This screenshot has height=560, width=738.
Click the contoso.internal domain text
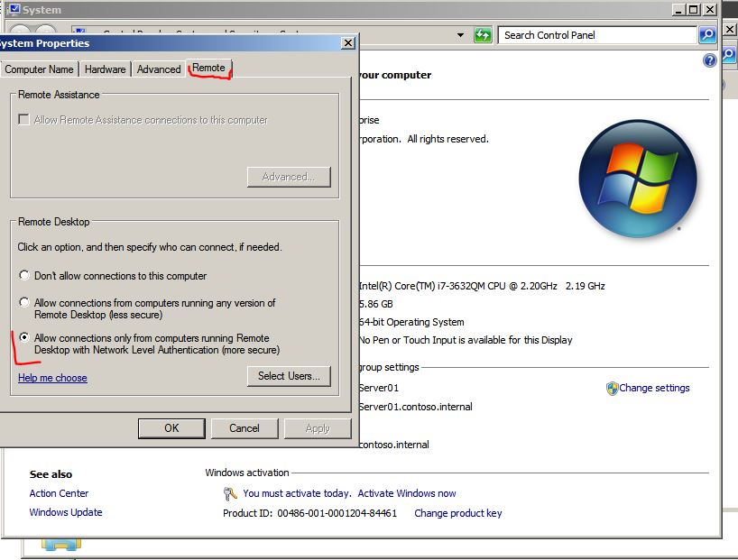393,445
